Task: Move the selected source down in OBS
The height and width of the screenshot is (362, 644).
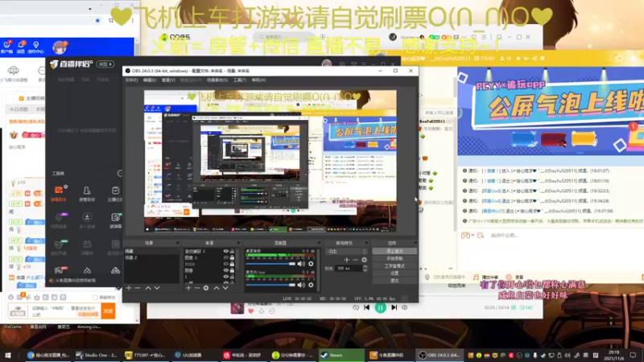Action: (225, 288)
